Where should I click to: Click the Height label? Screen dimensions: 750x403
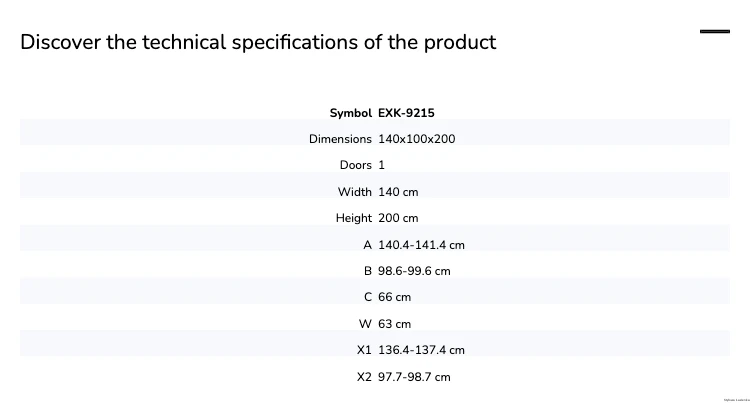click(353, 218)
